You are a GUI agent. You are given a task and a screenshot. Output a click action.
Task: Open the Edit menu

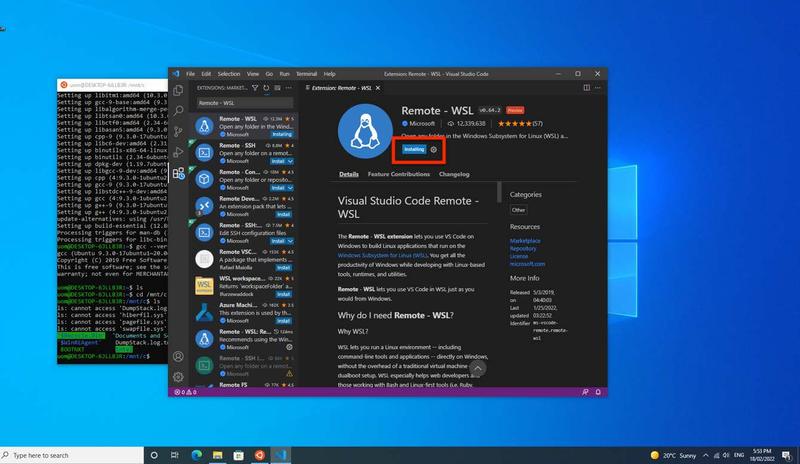(x=206, y=74)
